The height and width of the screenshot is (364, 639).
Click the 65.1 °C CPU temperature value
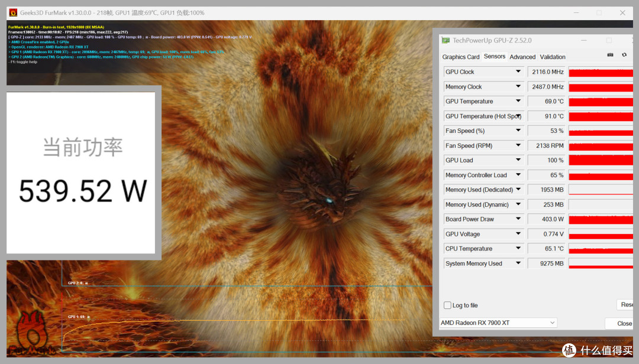tap(547, 249)
